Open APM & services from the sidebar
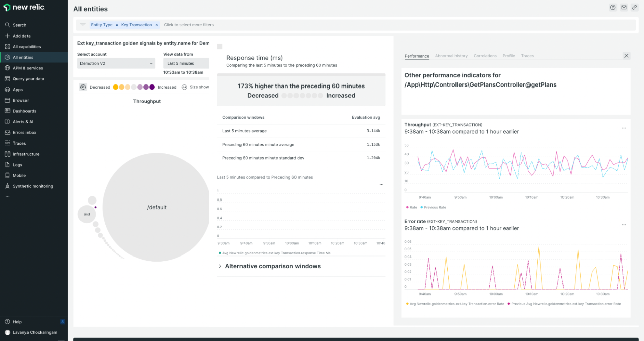This screenshot has width=644, height=341. 28,68
